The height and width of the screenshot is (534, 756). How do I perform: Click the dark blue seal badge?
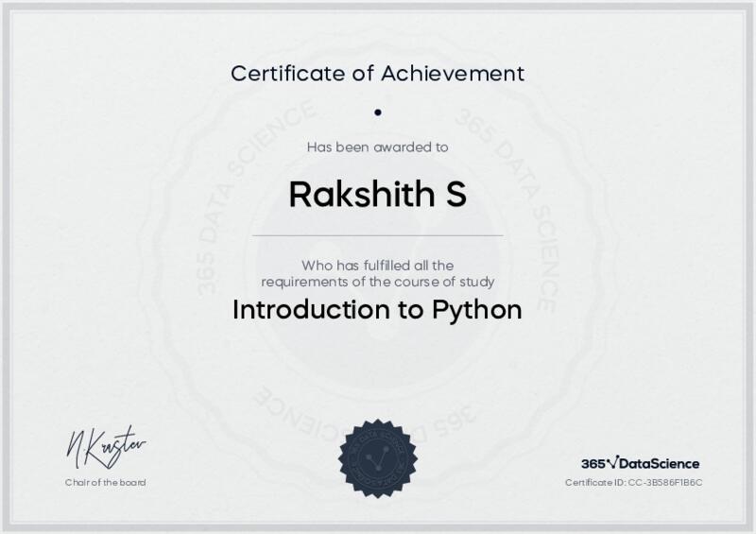(x=378, y=458)
